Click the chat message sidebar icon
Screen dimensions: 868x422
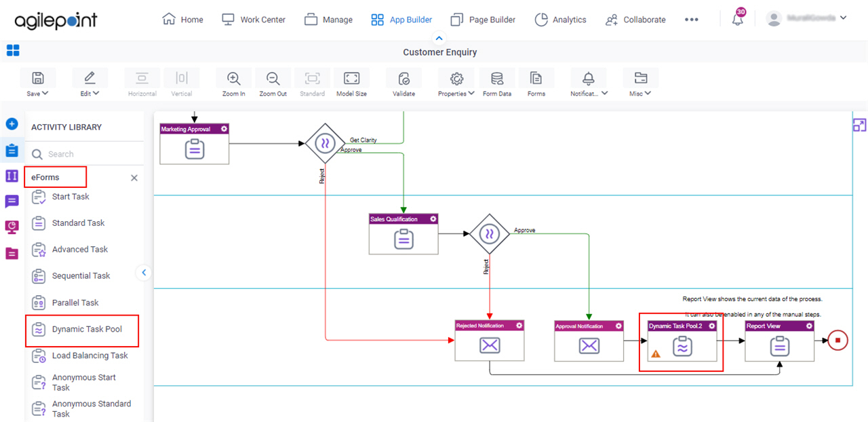click(12, 202)
